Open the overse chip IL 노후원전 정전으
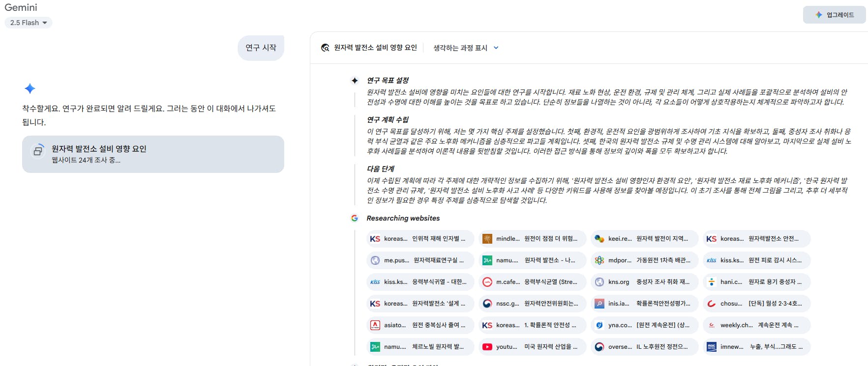This screenshot has height=366, width=868. coord(644,347)
